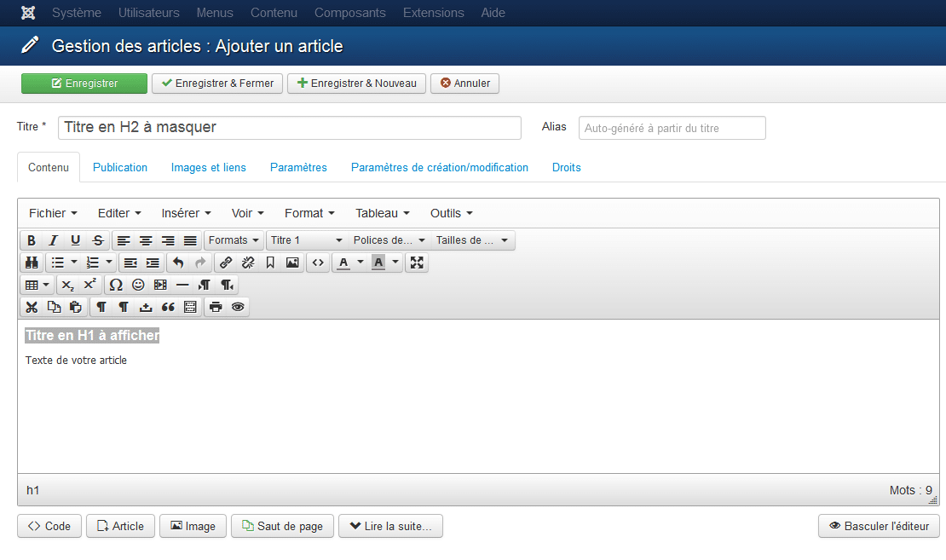Open the text color picker arrow
The width and height of the screenshot is (946, 560).
click(x=361, y=263)
